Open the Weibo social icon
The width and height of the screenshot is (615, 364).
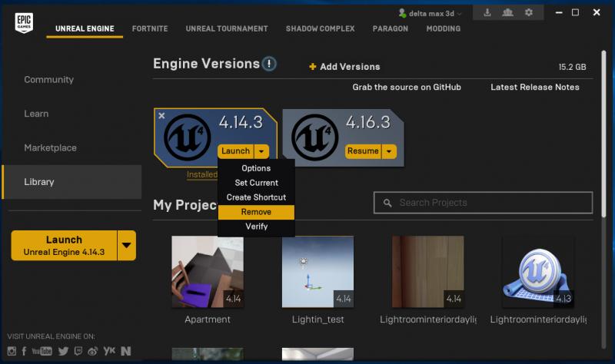pos(93,351)
